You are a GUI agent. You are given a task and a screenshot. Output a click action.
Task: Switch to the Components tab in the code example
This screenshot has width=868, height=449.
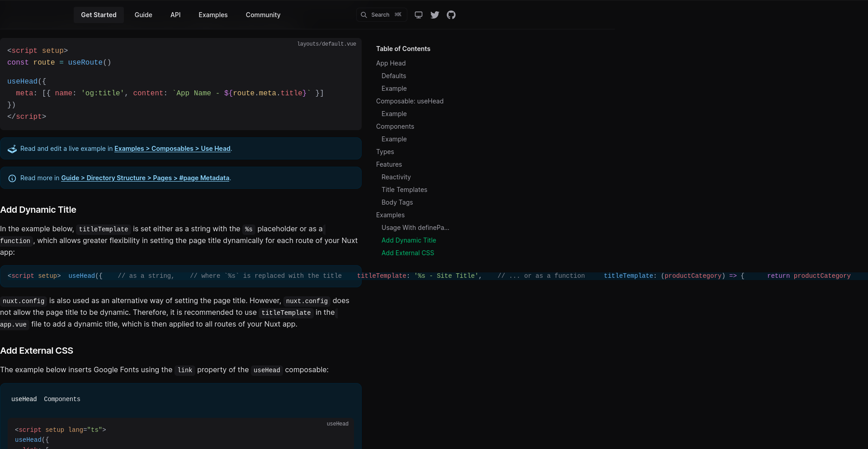point(62,399)
